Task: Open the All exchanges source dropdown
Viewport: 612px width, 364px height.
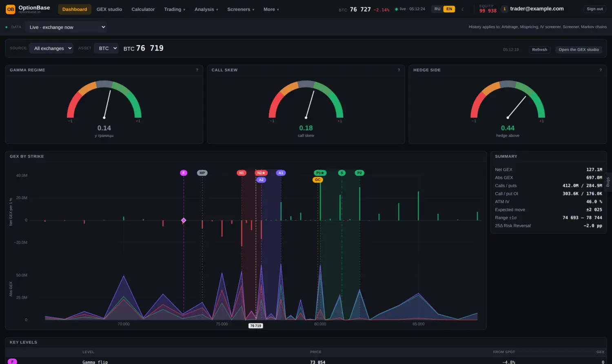Action: [x=51, y=48]
